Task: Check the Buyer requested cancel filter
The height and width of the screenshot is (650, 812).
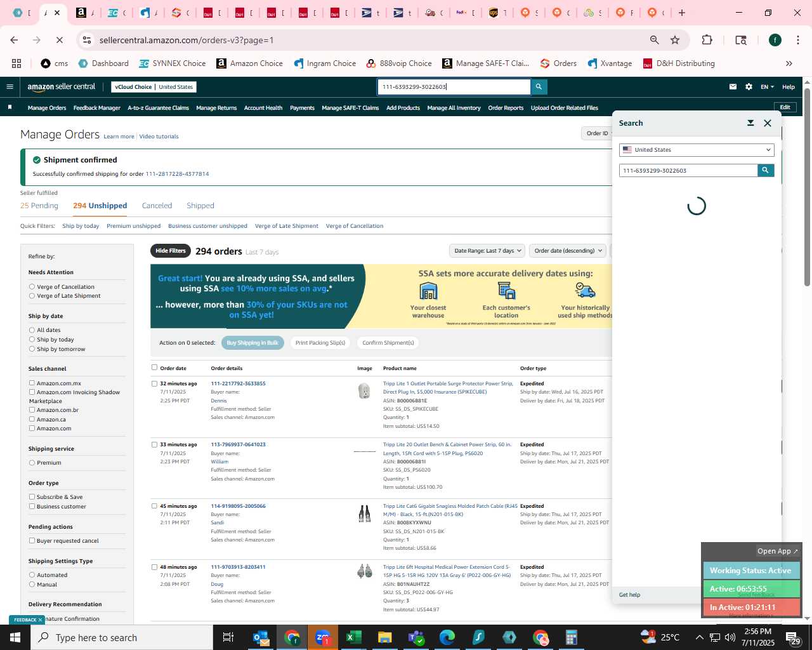Action: pyautogui.click(x=32, y=541)
